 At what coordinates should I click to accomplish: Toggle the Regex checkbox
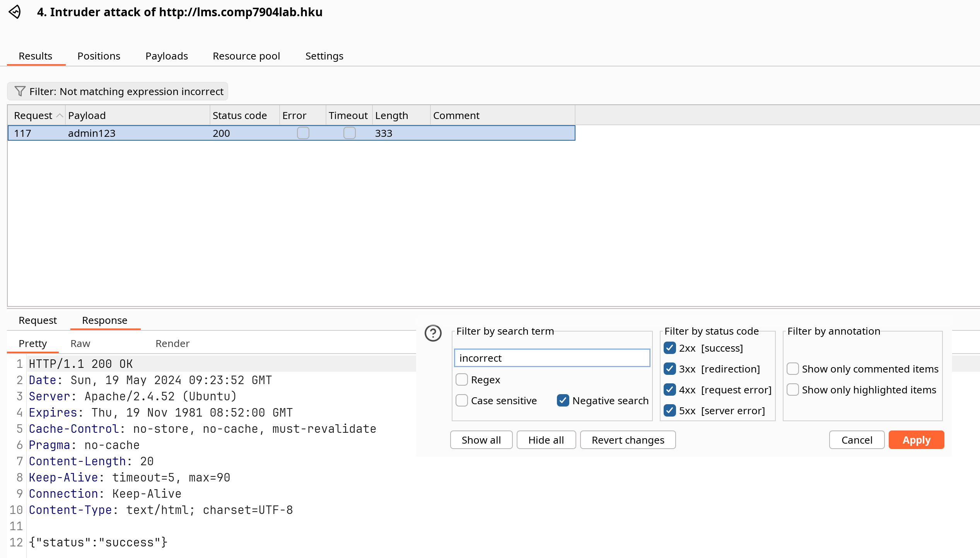pyautogui.click(x=462, y=380)
